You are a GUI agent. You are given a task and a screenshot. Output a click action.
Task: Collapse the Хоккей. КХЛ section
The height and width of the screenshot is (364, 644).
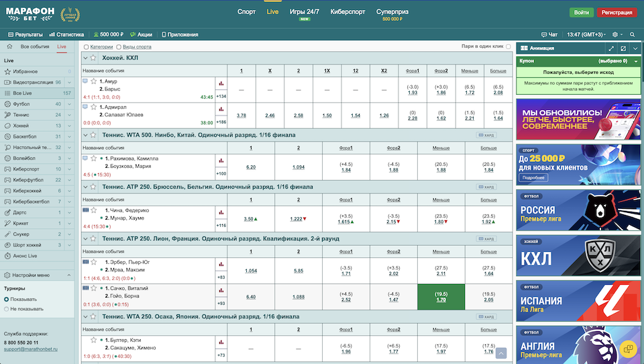click(85, 58)
